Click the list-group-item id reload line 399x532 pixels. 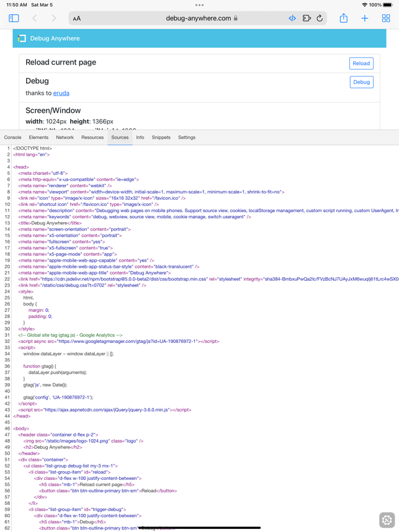pyautogui.click(x=69, y=472)
